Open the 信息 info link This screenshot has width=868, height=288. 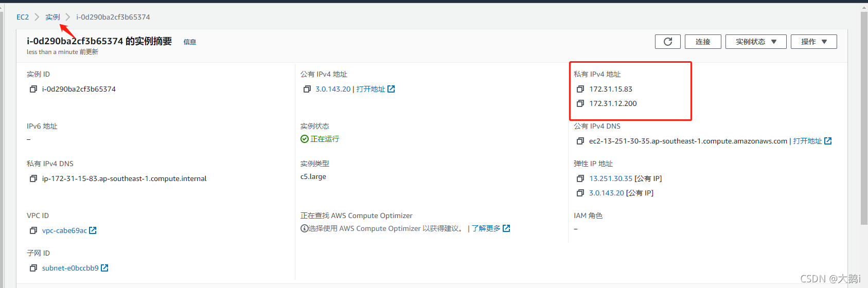tap(190, 42)
